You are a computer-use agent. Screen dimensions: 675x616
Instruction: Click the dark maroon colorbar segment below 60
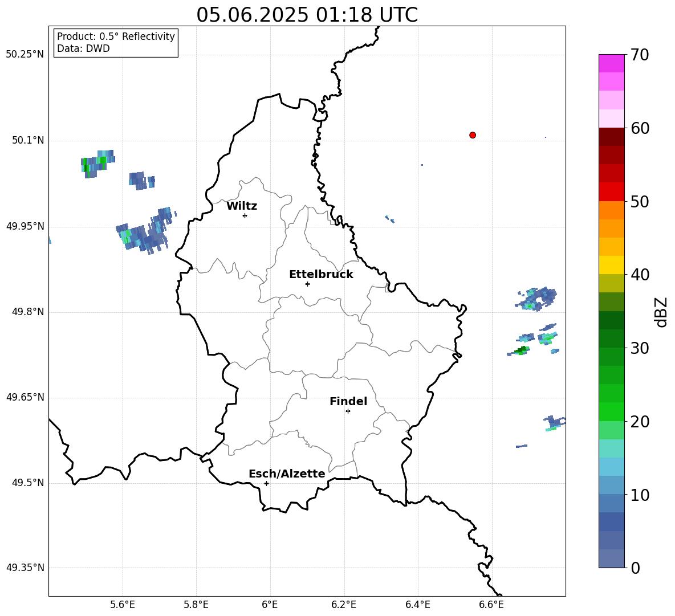point(611,137)
